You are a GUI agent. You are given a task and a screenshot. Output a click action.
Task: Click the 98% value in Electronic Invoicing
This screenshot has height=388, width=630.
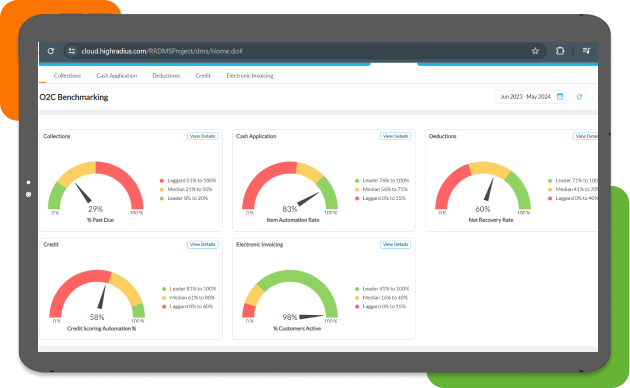point(290,317)
